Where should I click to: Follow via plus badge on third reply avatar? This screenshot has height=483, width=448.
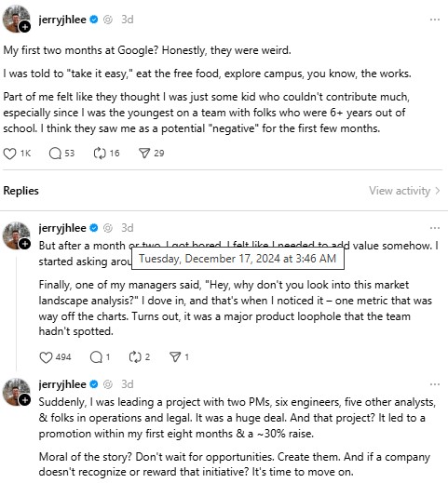25,400
